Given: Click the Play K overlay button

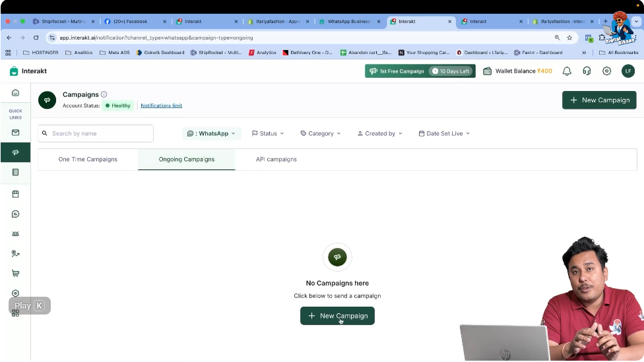Looking at the screenshot, I should click(x=30, y=306).
